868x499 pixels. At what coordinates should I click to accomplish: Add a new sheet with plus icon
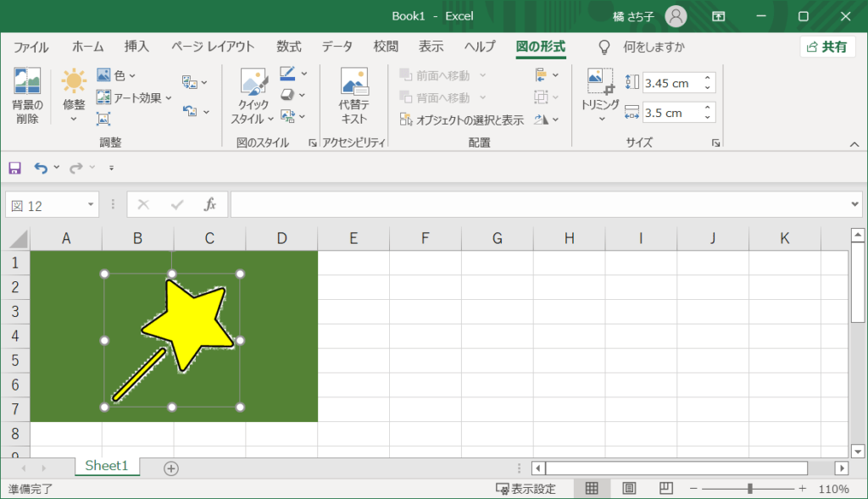click(171, 469)
